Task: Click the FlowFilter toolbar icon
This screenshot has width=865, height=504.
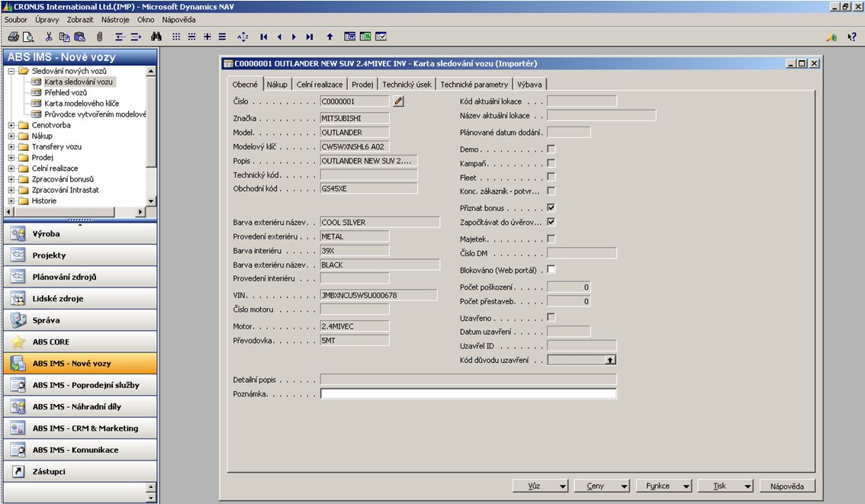Action: point(207,37)
